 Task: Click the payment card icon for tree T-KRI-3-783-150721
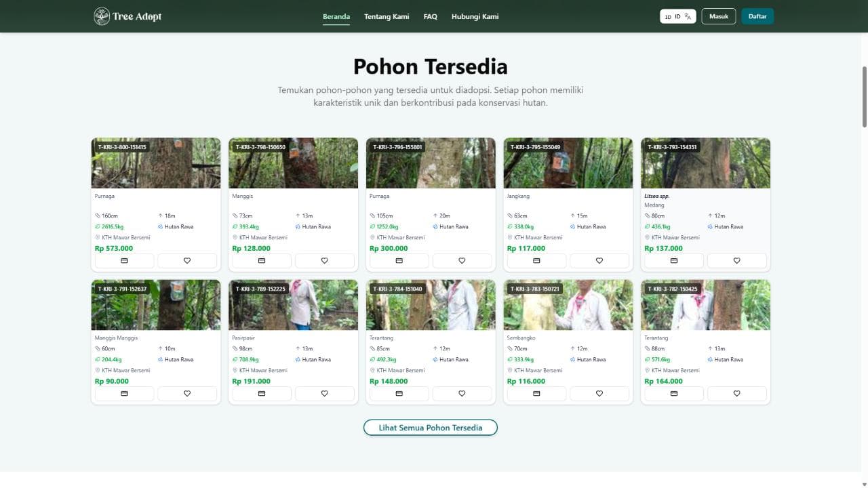tap(536, 393)
